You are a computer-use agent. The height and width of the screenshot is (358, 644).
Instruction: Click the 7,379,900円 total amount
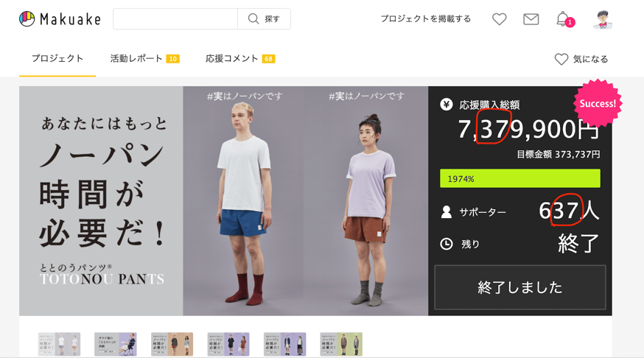tap(528, 130)
